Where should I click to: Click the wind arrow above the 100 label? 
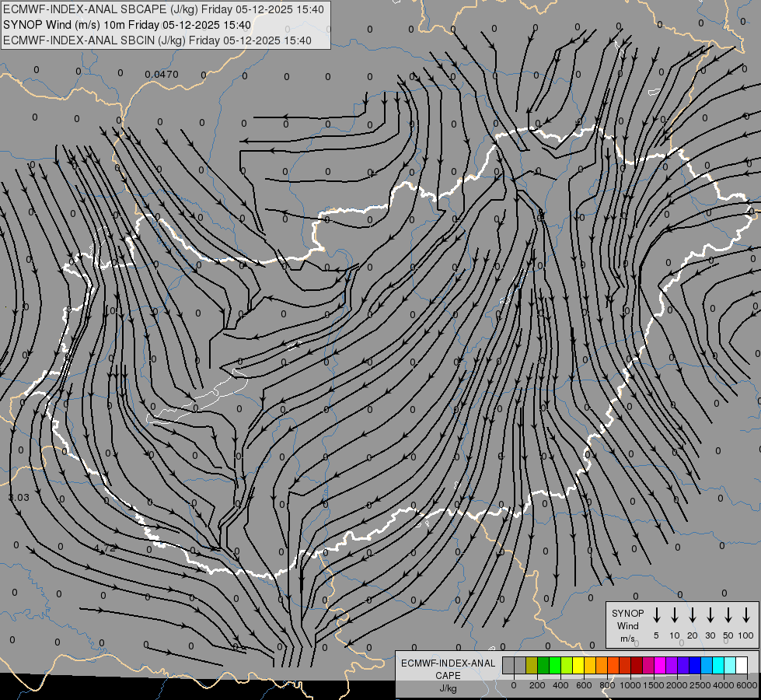click(x=746, y=615)
